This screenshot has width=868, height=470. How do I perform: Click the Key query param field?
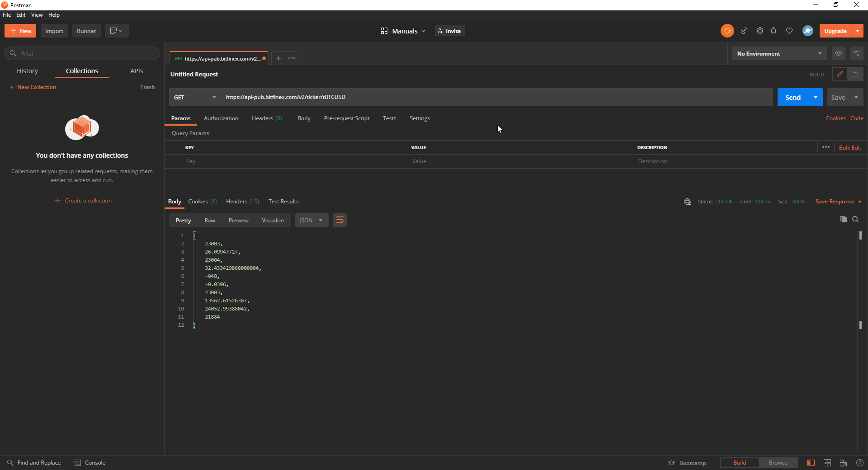click(x=296, y=161)
